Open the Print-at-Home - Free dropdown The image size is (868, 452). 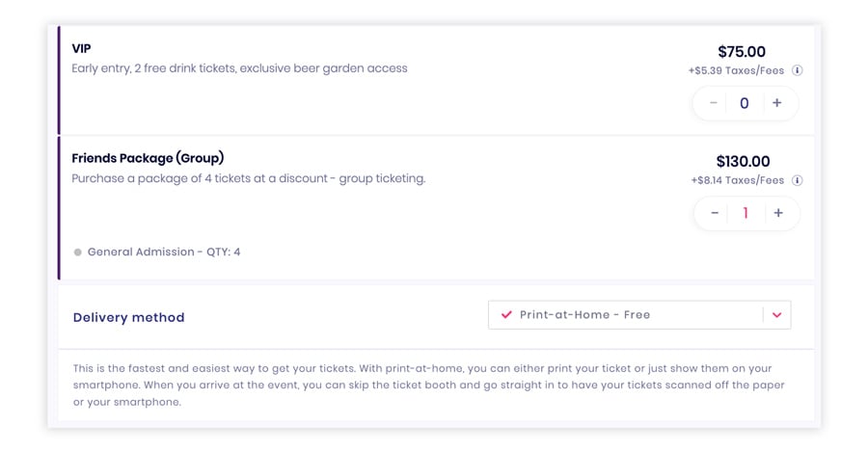coord(639,315)
